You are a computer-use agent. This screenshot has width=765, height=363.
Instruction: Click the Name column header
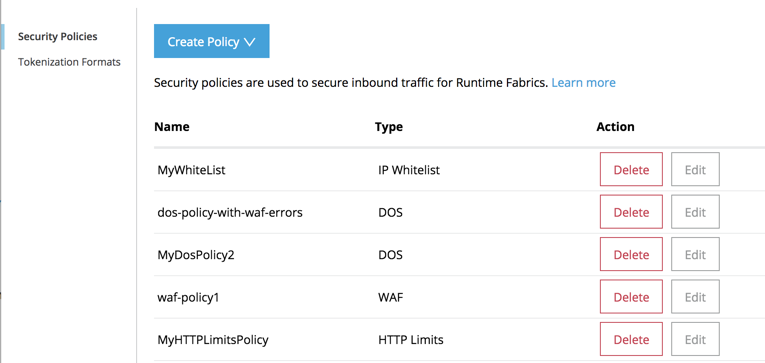pyautogui.click(x=172, y=127)
